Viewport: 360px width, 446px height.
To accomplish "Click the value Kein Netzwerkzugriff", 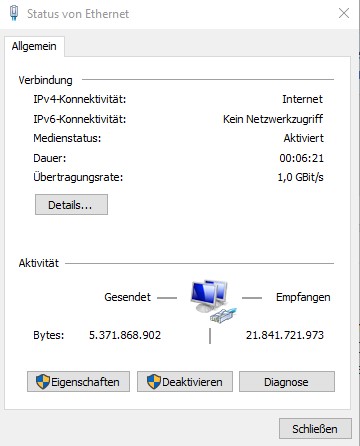I will pos(273,119).
